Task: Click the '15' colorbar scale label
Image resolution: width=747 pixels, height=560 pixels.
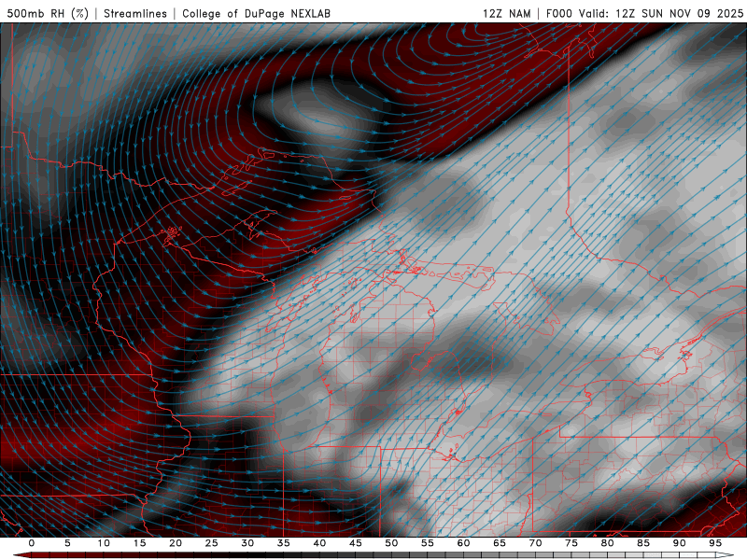Action: (x=139, y=543)
